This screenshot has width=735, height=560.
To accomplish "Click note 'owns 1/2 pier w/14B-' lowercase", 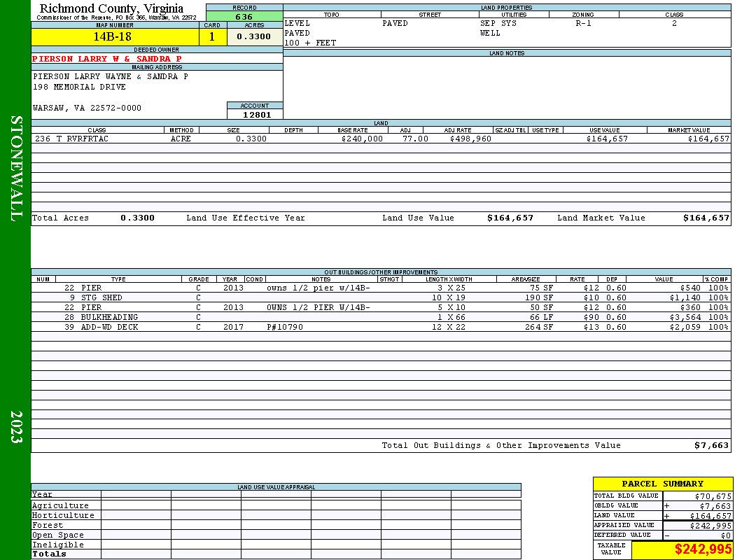I will point(318,288).
